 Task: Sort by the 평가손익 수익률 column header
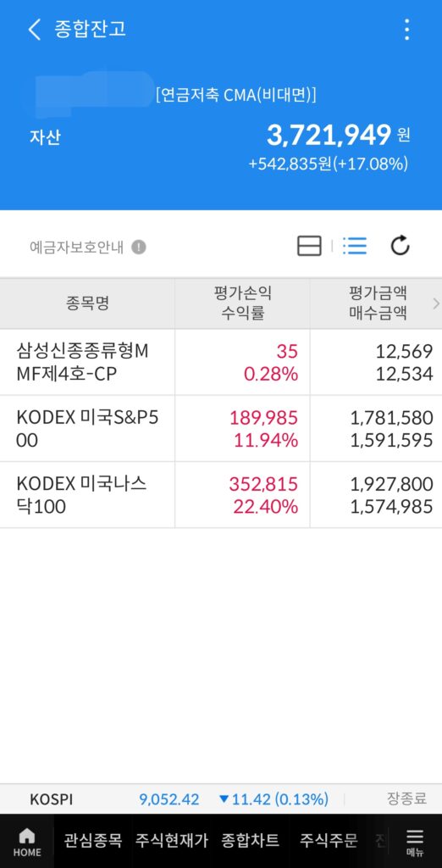[243, 303]
